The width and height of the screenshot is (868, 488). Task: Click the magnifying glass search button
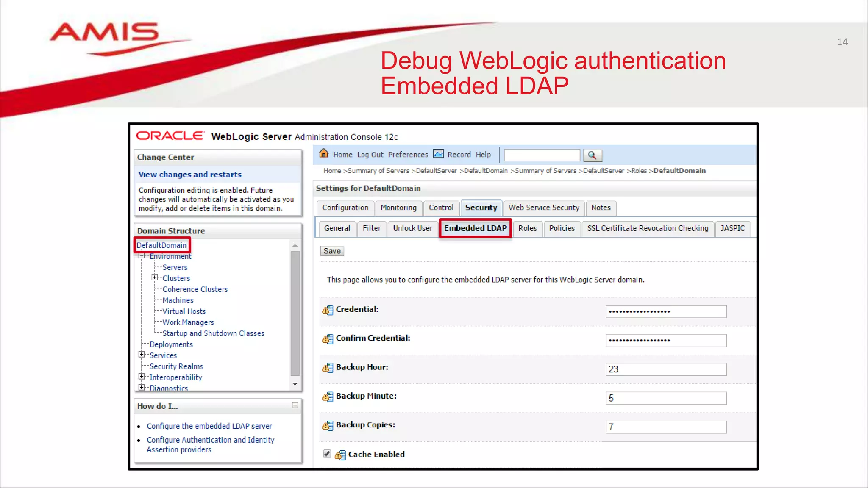tap(592, 155)
